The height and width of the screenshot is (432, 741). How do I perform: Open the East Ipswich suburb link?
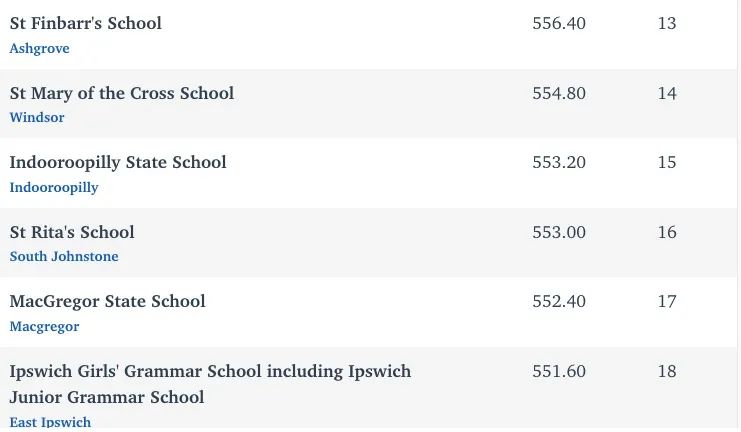(x=50, y=422)
